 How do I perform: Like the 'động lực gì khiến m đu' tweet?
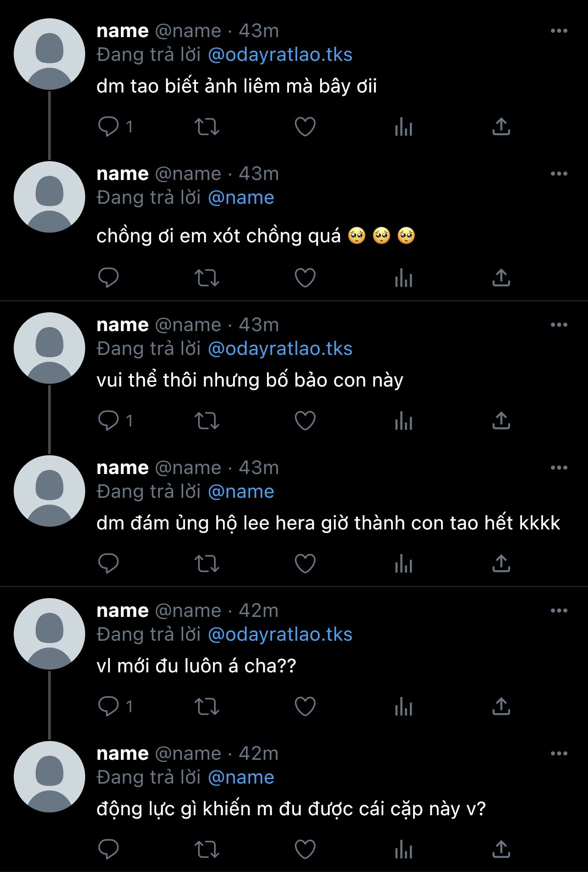pyautogui.click(x=305, y=849)
